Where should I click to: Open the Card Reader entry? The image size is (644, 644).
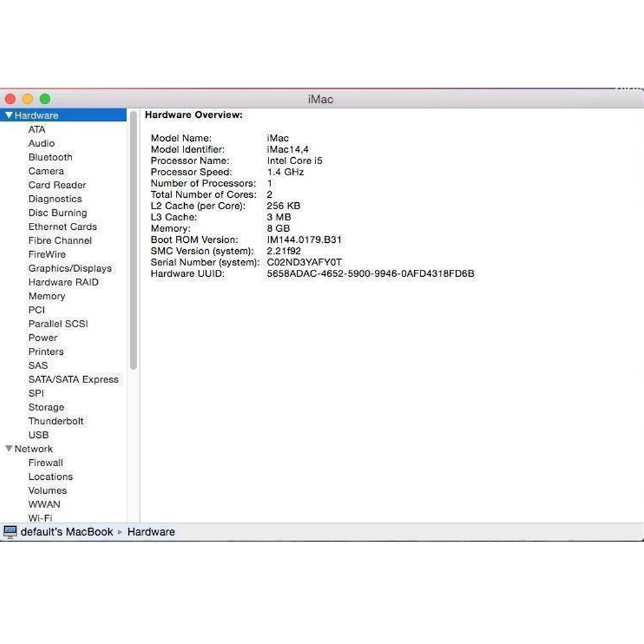[57, 185]
